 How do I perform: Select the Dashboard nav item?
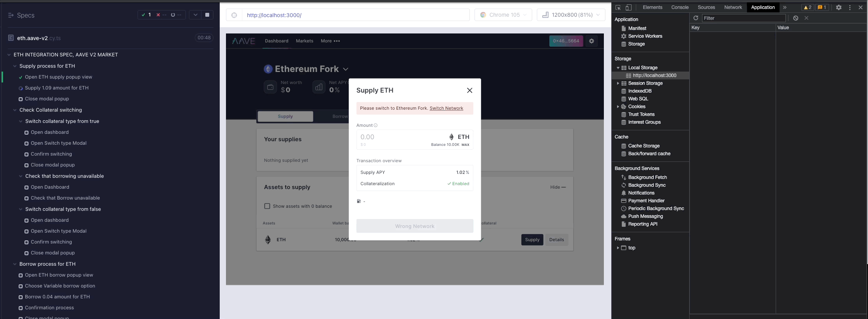[x=277, y=41]
